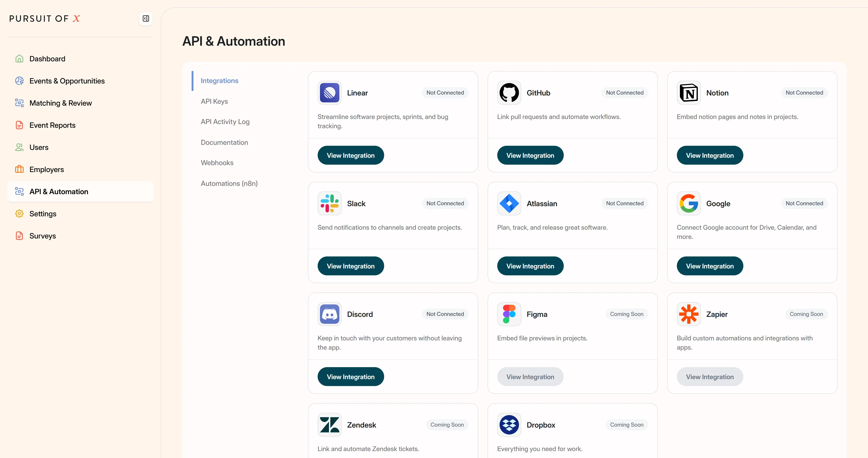868x458 pixels.
Task: Click the API & Automation sidebar icon
Action: pyautogui.click(x=20, y=191)
